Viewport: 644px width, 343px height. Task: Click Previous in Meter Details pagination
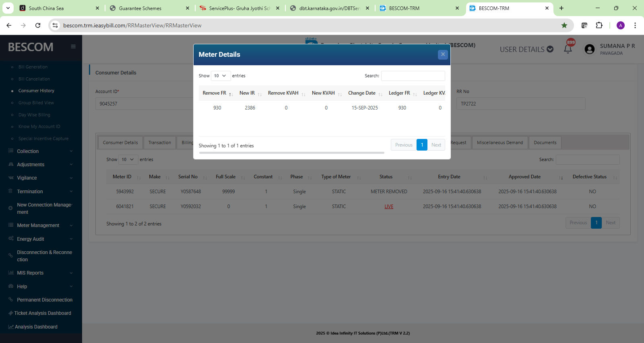pyautogui.click(x=404, y=145)
